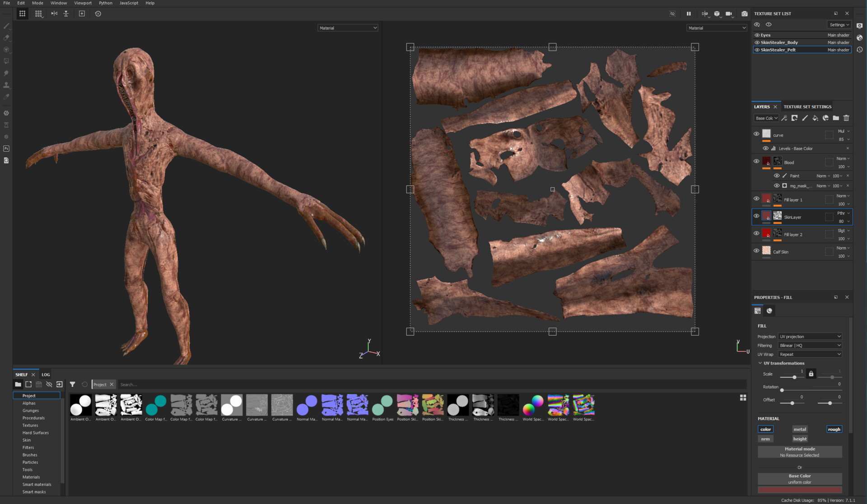
Task: Expand the left viewport Material dropdown
Action: tap(348, 28)
